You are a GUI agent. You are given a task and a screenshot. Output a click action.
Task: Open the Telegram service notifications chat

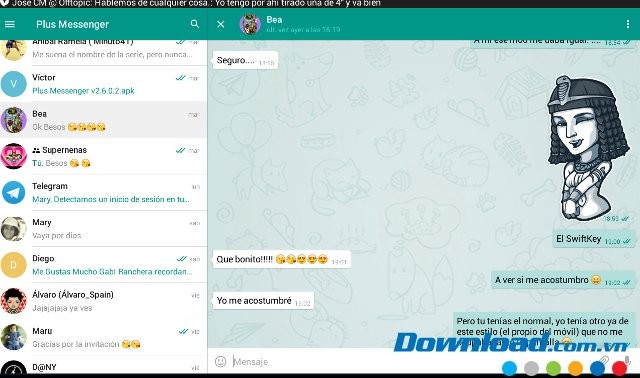[104, 192]
